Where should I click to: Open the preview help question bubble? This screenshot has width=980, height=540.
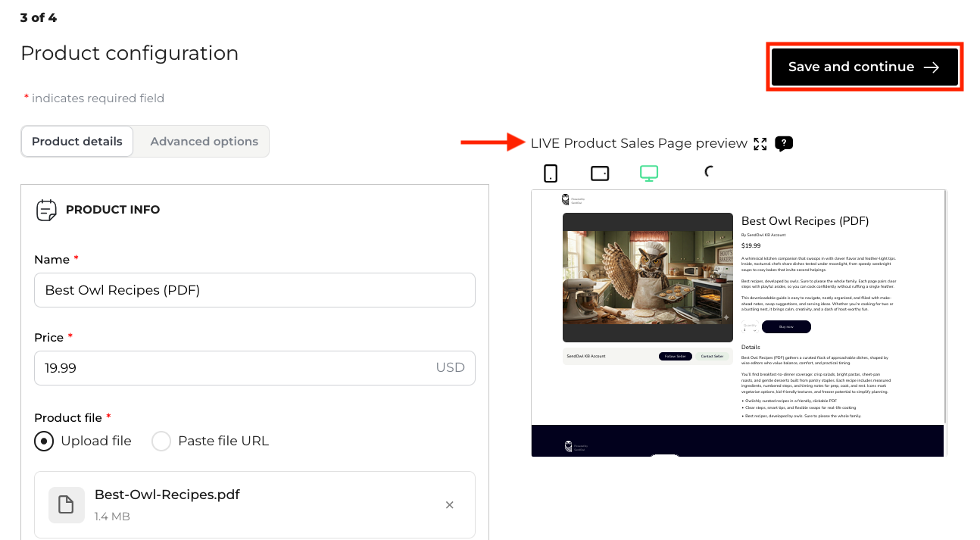tap(784, 143)
